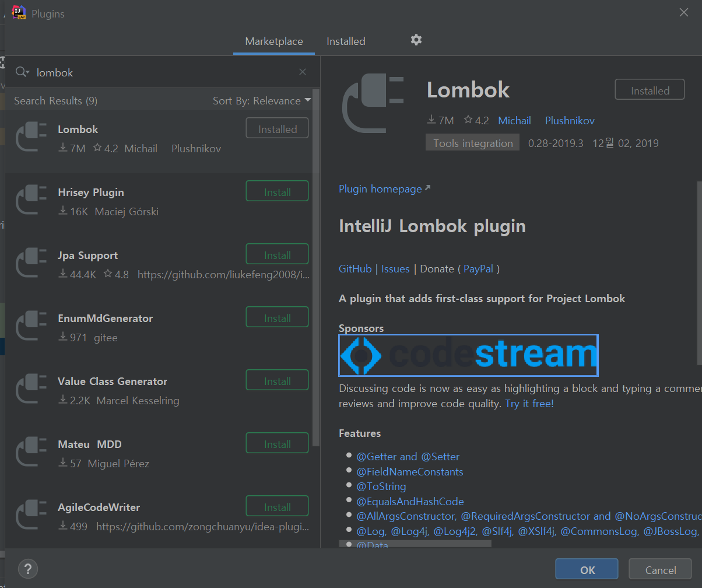This screenshot has height=588, width=702.
Task: Switch to the Marketplace tab
Action: [x=274, y=41]
